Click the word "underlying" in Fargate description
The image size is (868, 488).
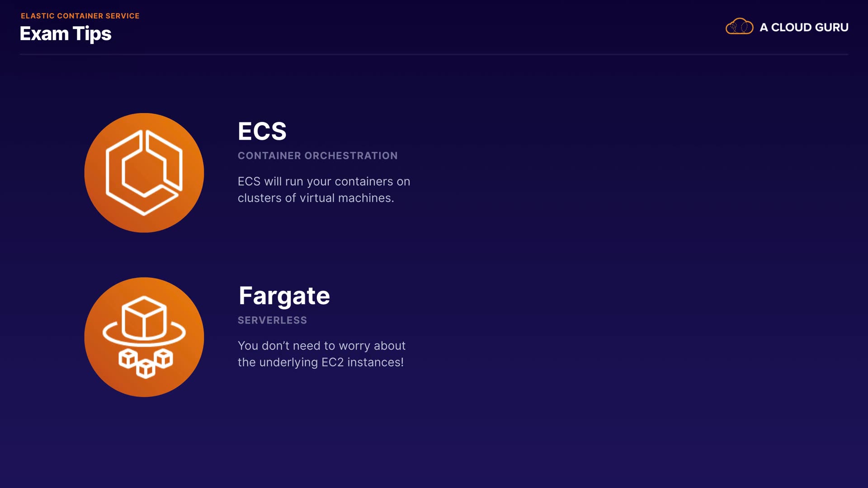click(x=288, y=362)
